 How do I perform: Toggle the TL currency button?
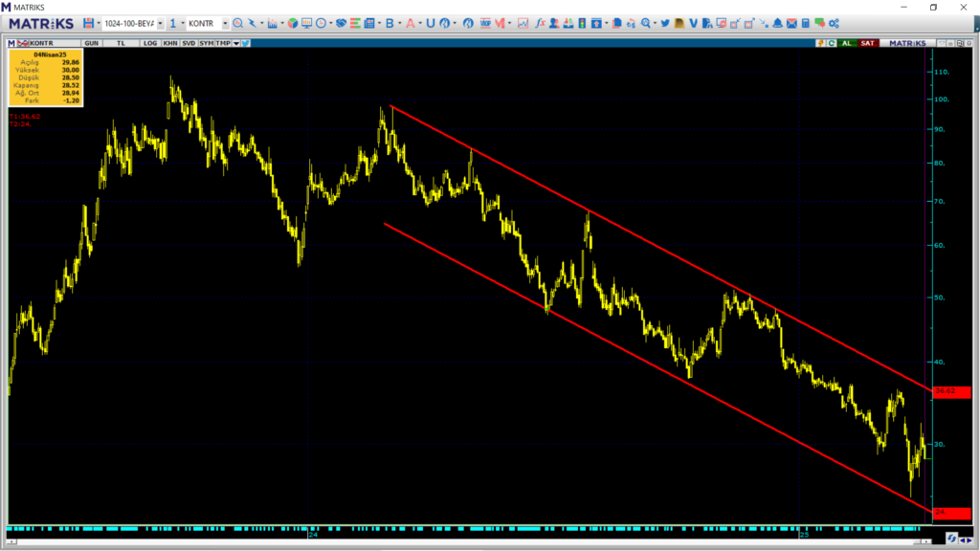[x=121, y=43]
